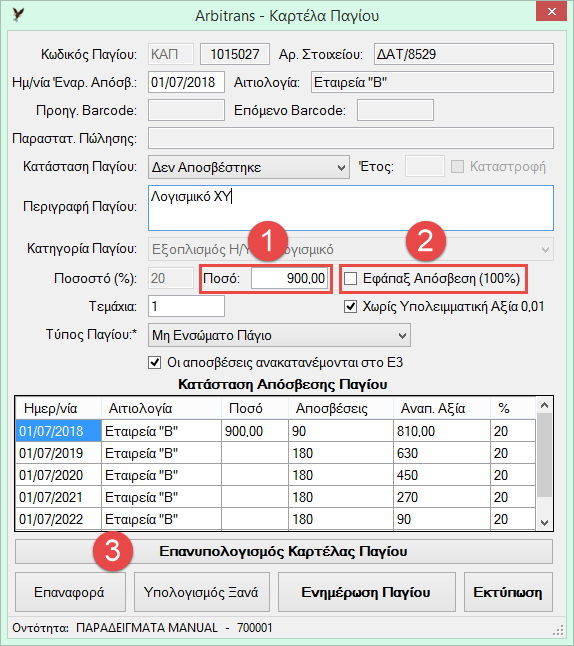Uncheck Χωρίς Υπολειμματική Αξία 0,01
Viewport: 574px width, 646px height.
coord(351,307)
